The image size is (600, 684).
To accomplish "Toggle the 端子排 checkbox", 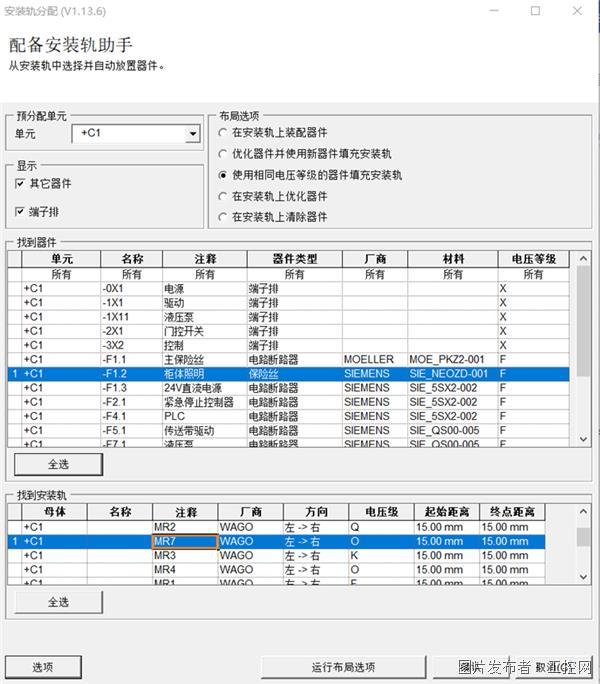I will (21, 211).
